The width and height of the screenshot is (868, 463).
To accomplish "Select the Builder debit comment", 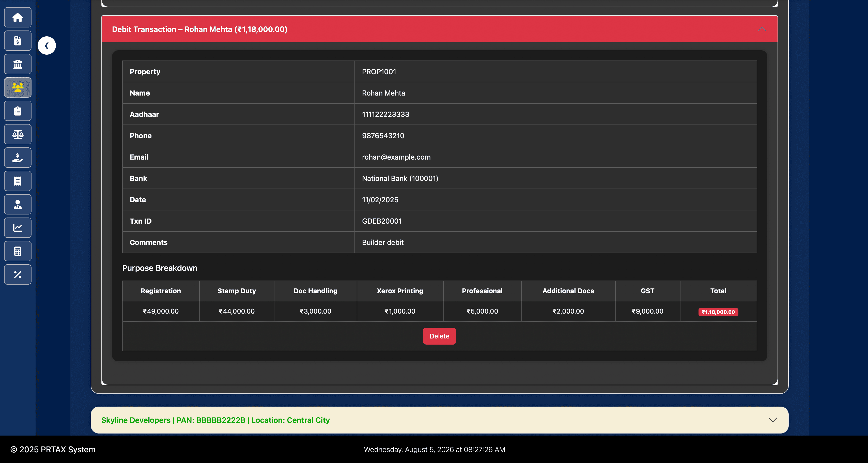I will pyautogui.click(x=383, y=242).
